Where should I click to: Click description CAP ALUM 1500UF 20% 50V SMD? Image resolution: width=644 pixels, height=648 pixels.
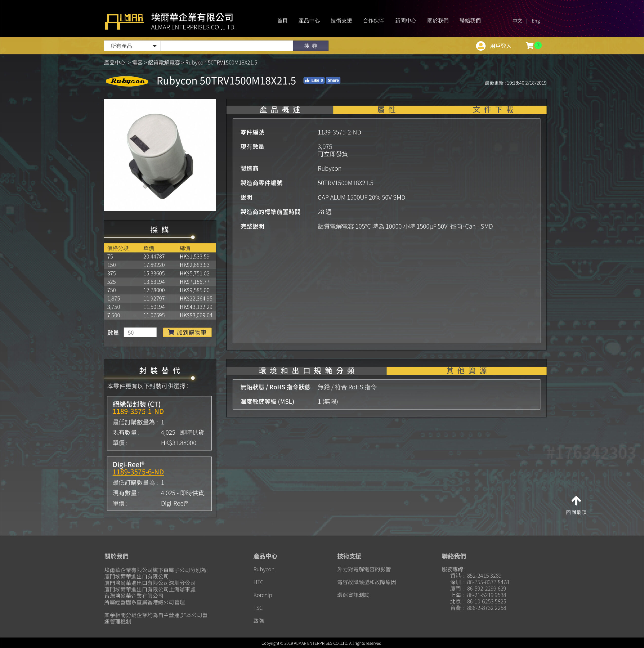tap(361, 197)
